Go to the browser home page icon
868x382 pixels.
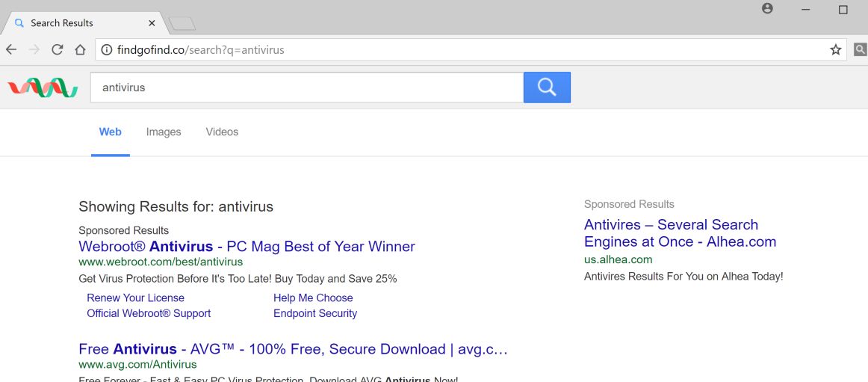[80, 50]
